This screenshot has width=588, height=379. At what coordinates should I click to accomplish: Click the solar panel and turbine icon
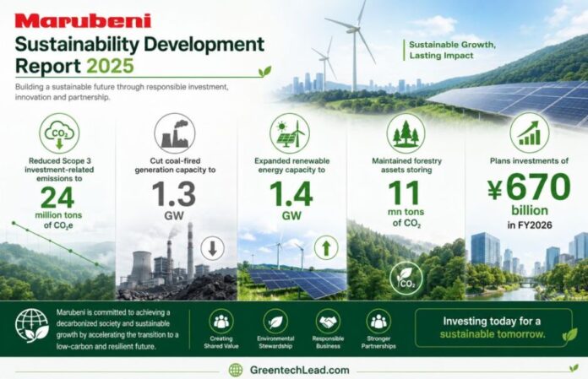[290, 133]
